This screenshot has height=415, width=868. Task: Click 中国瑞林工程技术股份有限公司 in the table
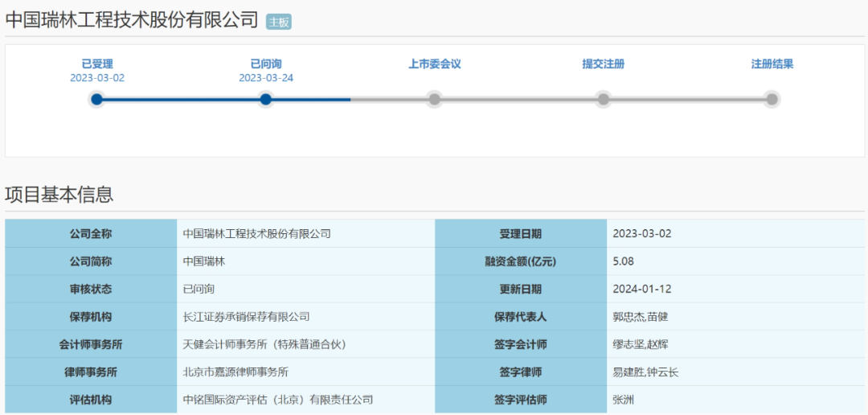(x=257, y=234)
